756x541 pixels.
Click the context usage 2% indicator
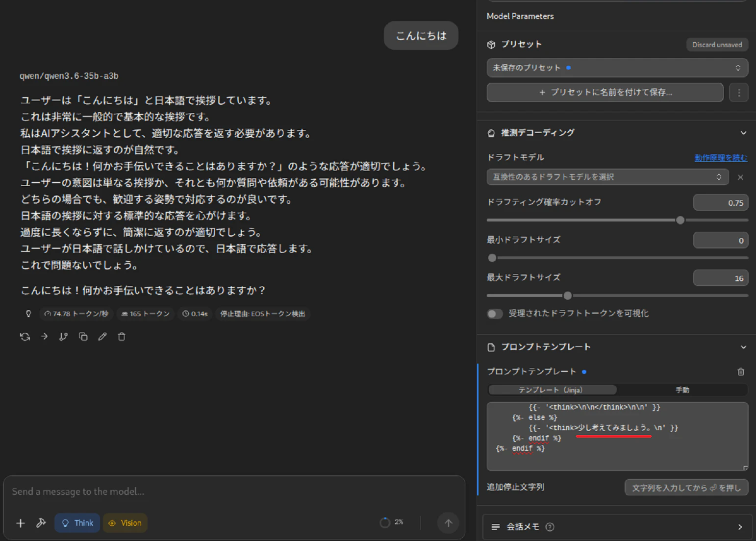(x=392, y=522)
